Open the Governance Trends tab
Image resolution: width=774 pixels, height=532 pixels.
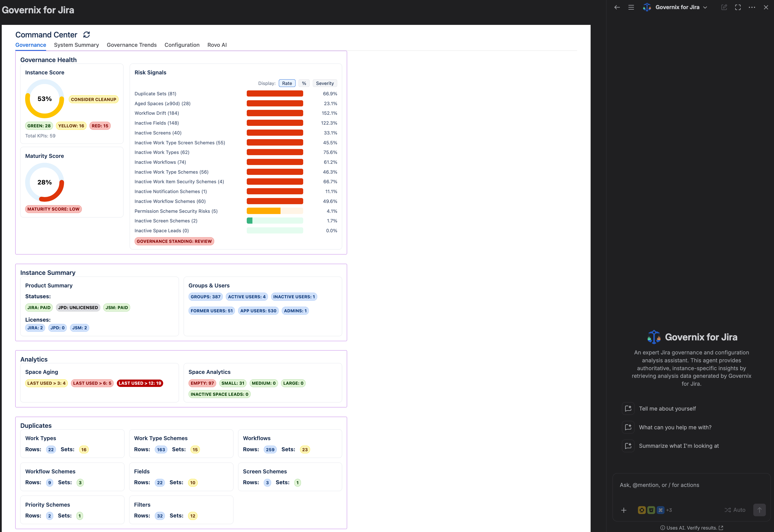click(131, 45)
